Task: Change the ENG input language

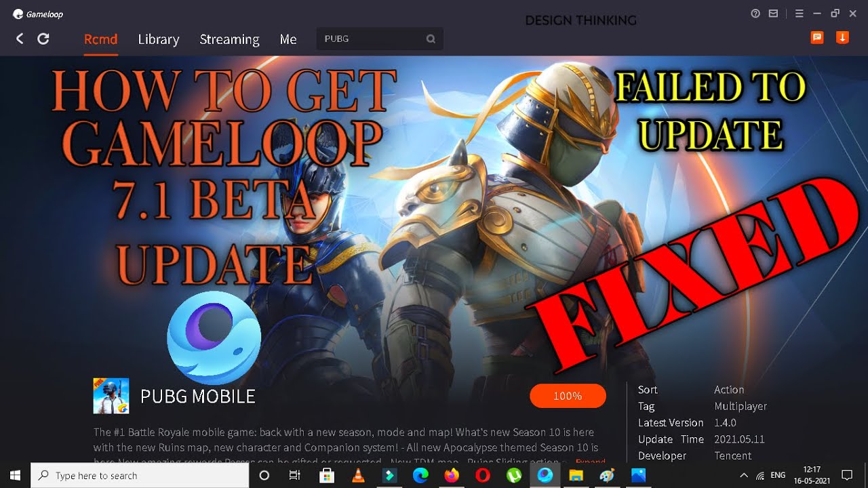Action: (x=778, y=475)
